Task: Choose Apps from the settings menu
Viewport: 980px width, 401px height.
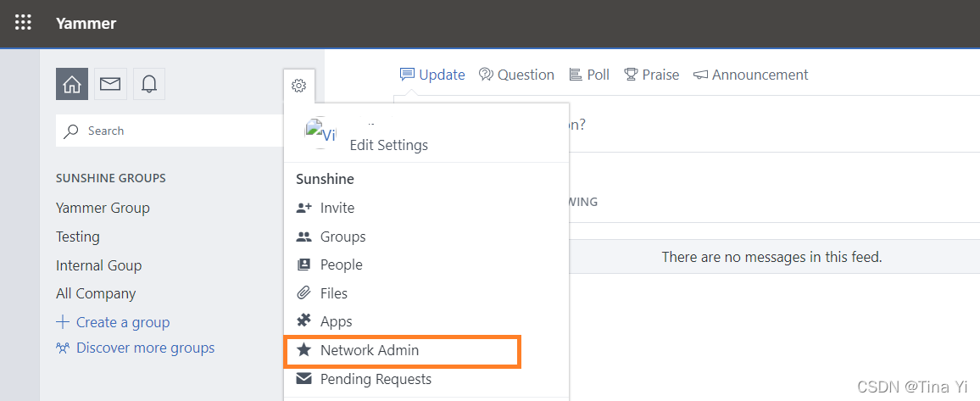Action: point(337,321)
